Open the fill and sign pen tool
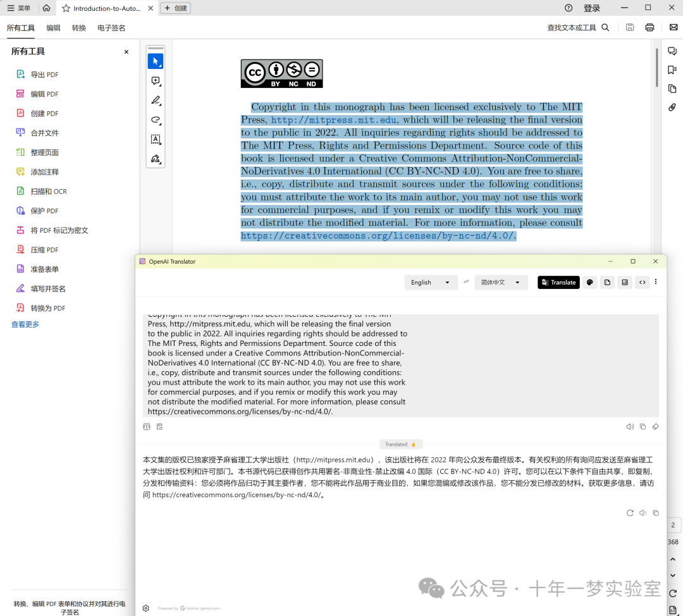The image size is (683, 616). (156, 159)
